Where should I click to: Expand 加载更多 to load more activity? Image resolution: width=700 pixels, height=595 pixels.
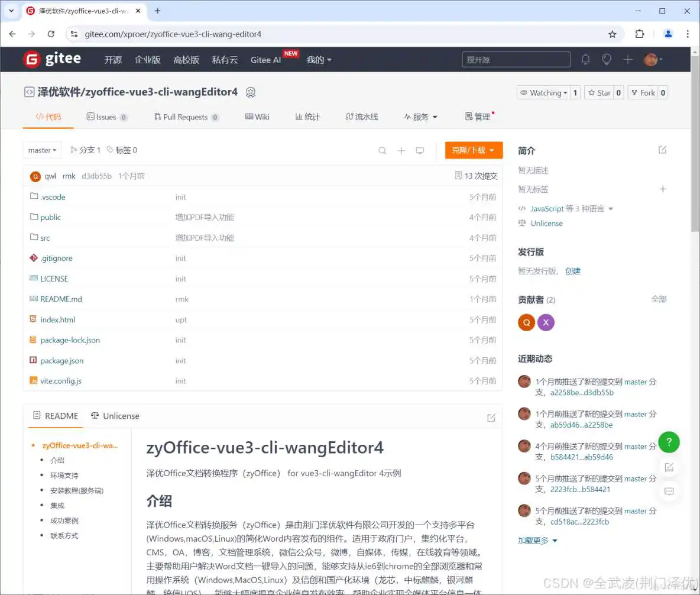point(533,540)
